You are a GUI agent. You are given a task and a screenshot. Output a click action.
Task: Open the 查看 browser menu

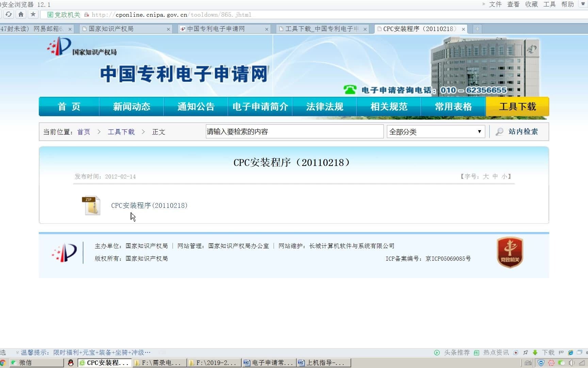[x=513, y=4]
